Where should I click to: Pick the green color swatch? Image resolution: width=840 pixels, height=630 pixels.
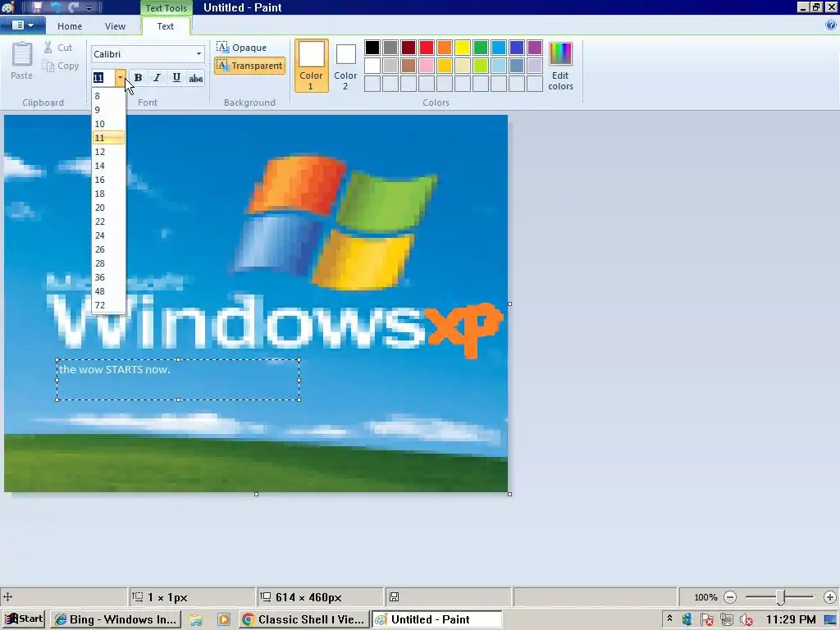point(481,47)
